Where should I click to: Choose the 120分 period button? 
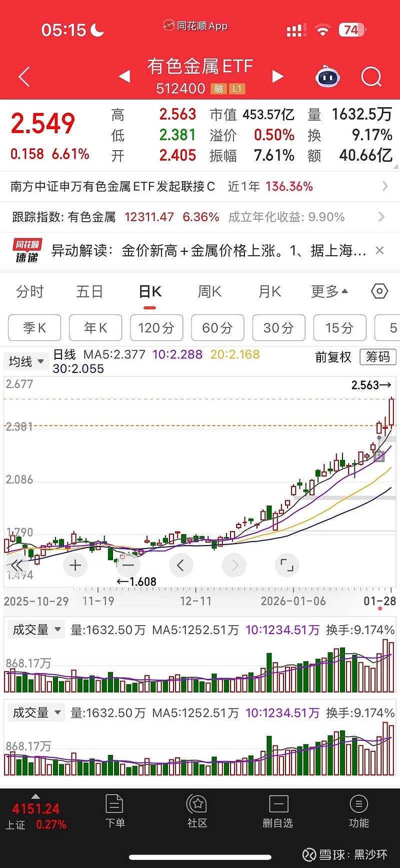(x=156, y=328)
